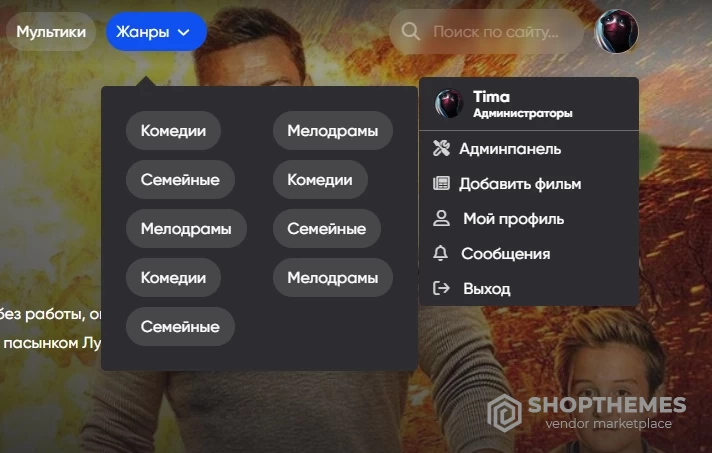Pick the first Комедии genre chip

173,131
